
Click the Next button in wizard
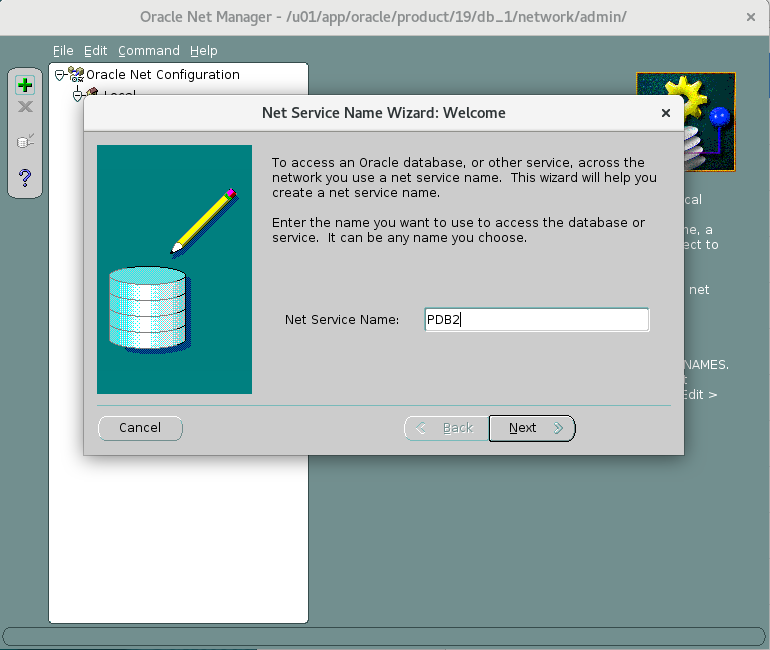(532, 428)
